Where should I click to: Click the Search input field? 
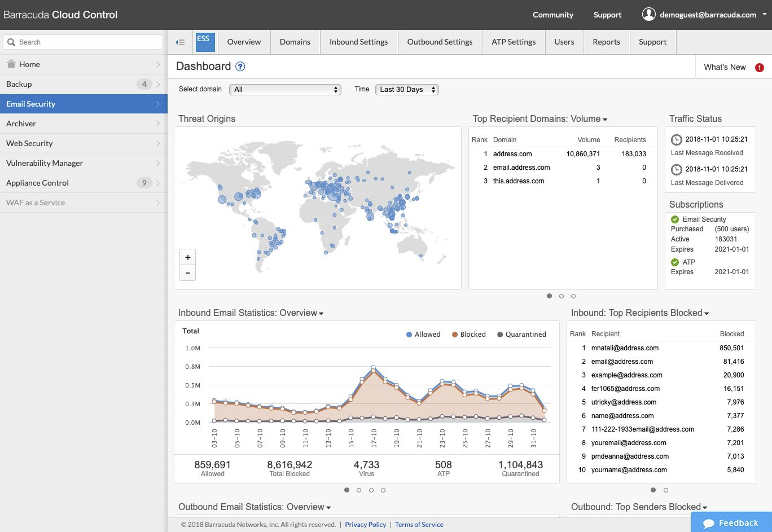[83, 42]
